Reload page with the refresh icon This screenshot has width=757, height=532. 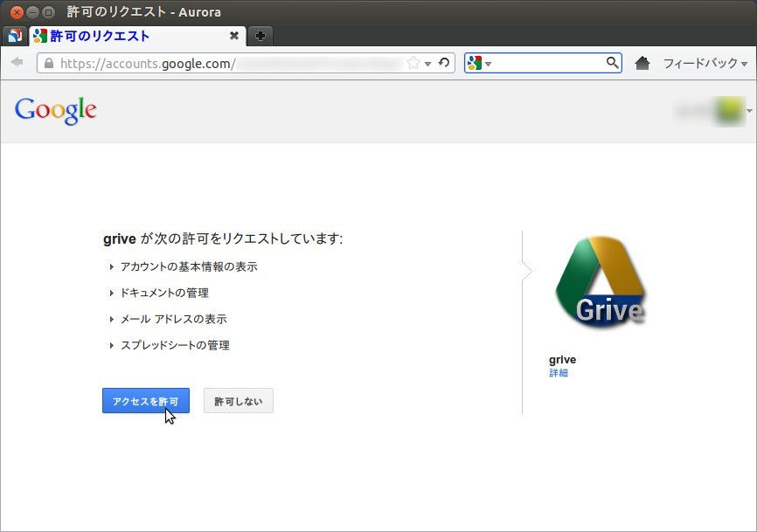coord(444,63)
